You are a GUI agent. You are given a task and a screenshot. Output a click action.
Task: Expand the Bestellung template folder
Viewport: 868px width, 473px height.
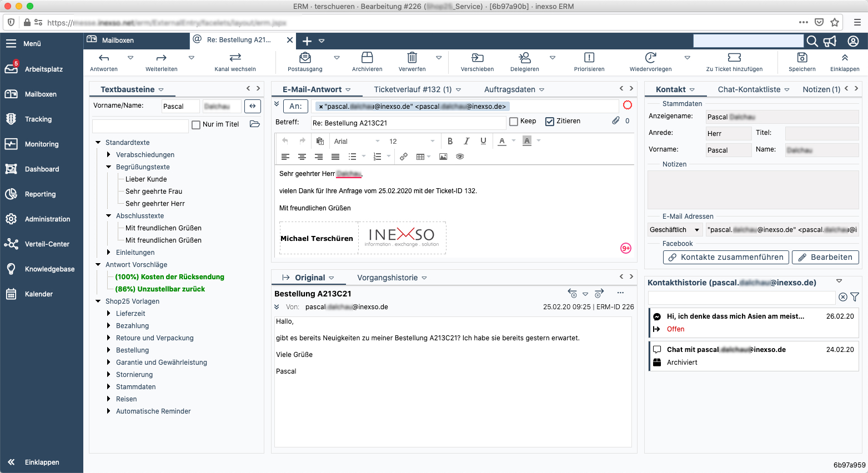pyautogui.click(x=109, y=350)
